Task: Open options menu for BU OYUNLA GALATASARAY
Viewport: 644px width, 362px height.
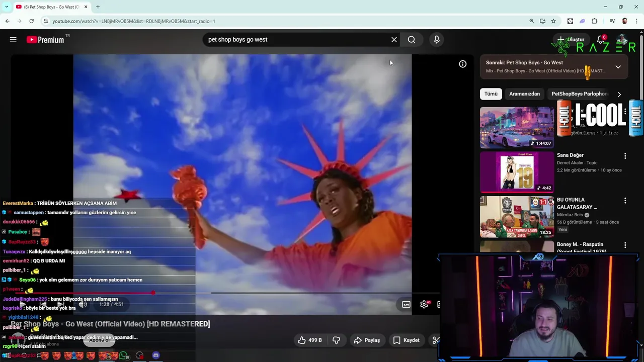Action: tap(625, 201)
